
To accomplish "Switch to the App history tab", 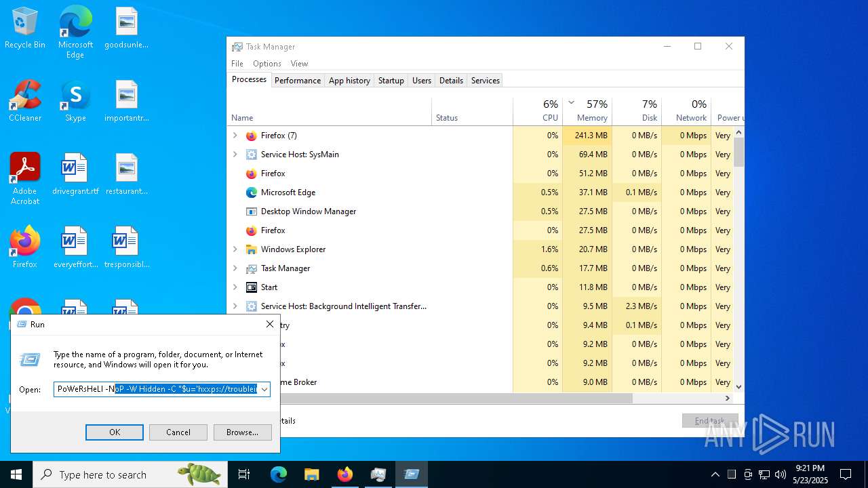I will pos(349,81).
